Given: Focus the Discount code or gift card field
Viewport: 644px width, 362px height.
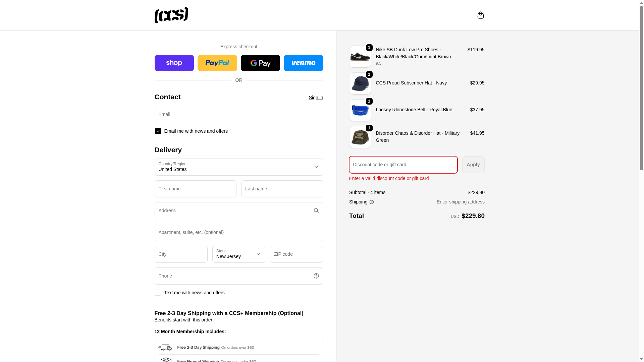Looking at the screenshot, I should 403,165.
